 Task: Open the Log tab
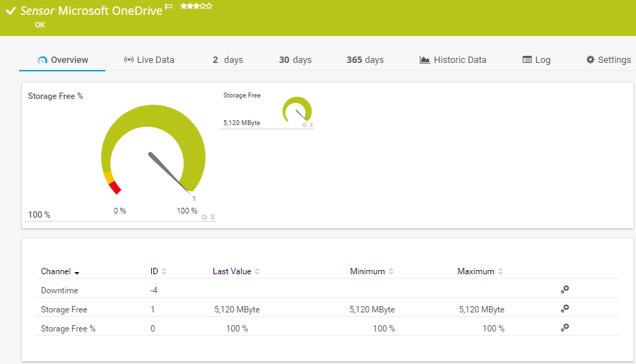536,60
